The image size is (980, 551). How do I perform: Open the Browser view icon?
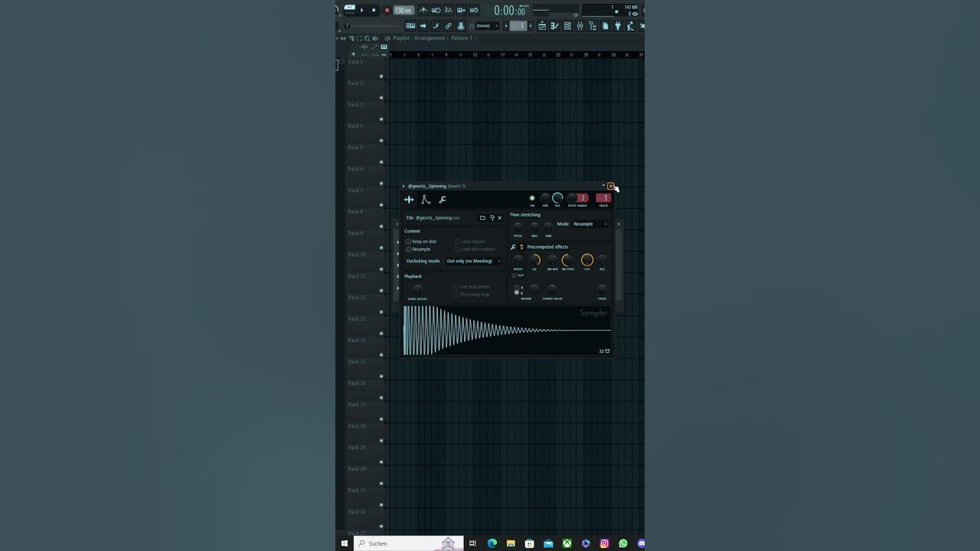[592, 26]
